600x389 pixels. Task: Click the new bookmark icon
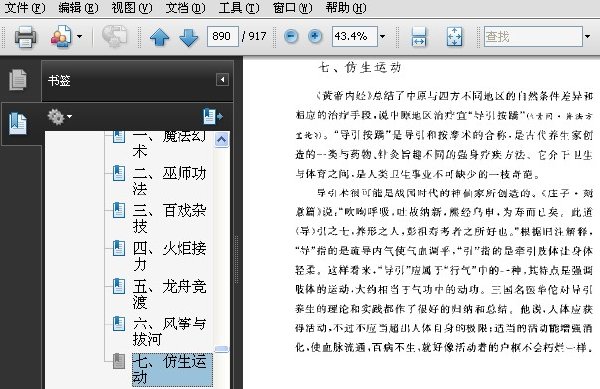coord(213,116)
